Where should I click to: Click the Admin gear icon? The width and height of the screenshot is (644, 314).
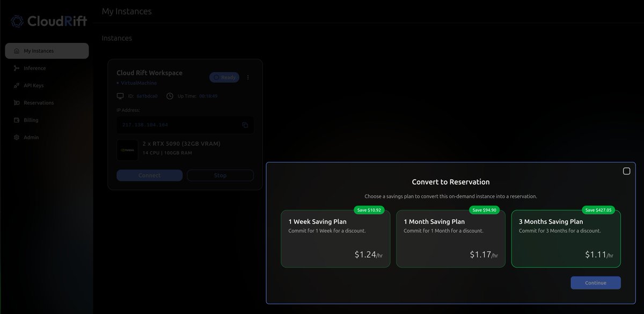pyautogui.click(x=16, y=138)
